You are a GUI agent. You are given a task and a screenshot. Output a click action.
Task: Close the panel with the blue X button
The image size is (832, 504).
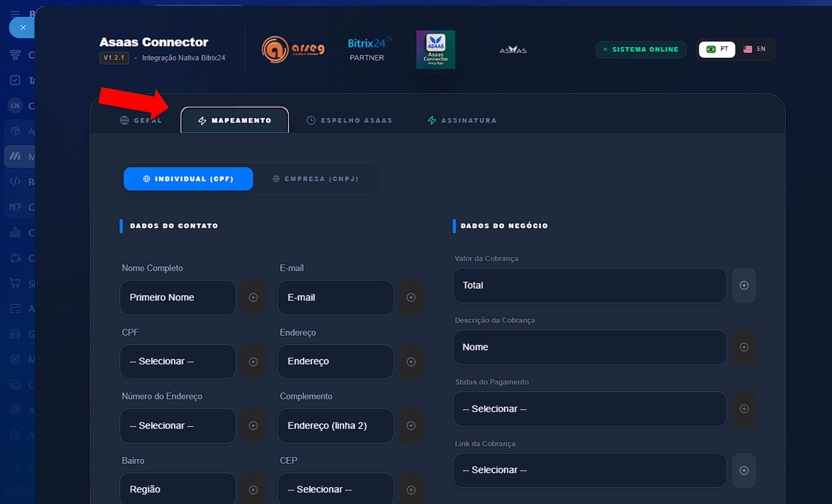tap(23, 28)
